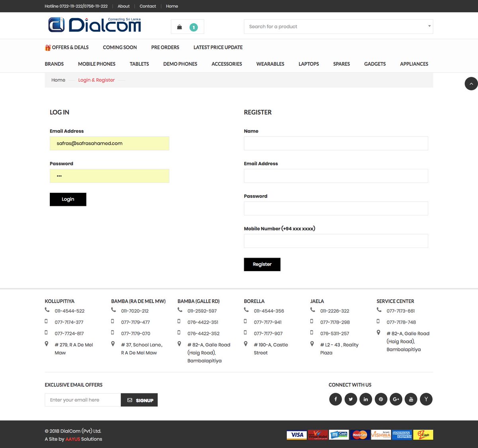
Task: Click the register Name field
Action: point(336,143)
